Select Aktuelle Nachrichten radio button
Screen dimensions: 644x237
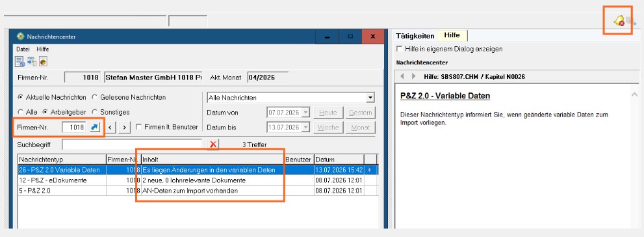20,98
